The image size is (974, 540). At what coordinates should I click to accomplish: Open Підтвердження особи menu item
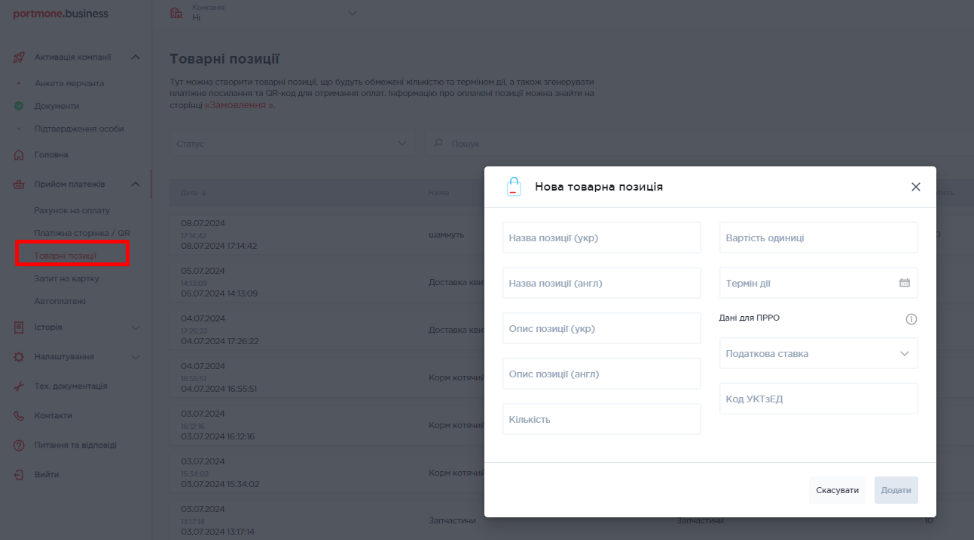click(x=79, y=129)
